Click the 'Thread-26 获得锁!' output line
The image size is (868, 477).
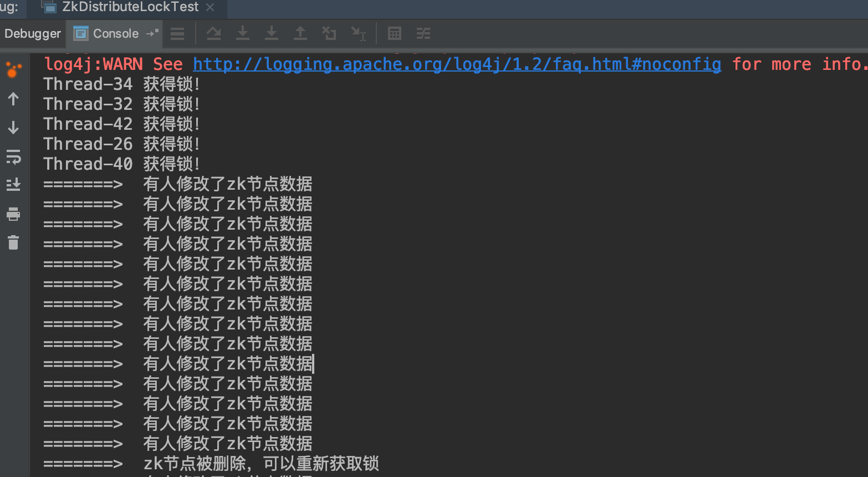[121, 144]
